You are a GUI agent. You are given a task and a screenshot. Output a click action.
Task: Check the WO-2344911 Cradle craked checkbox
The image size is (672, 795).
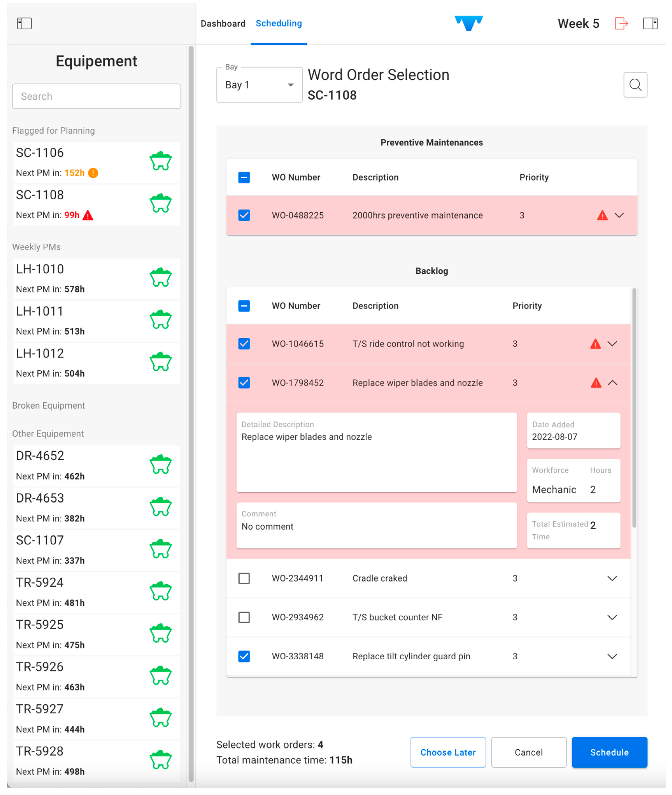click(x=244, y=578)
